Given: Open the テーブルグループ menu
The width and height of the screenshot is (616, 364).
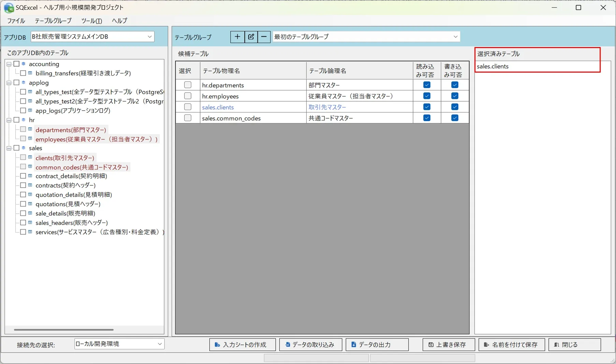Looking at the screenshot, I should click(x=53, y=21).
